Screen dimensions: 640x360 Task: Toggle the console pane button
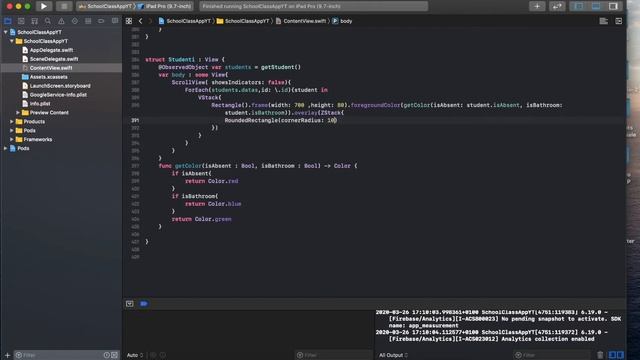pyautogui.click(x=620, y=355)
